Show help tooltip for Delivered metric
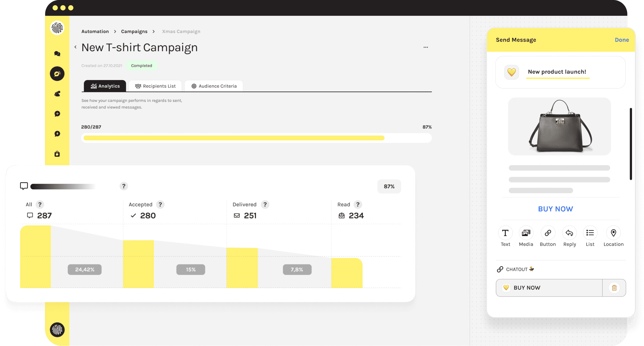This screenshot has width=644, height=346. 265,205
